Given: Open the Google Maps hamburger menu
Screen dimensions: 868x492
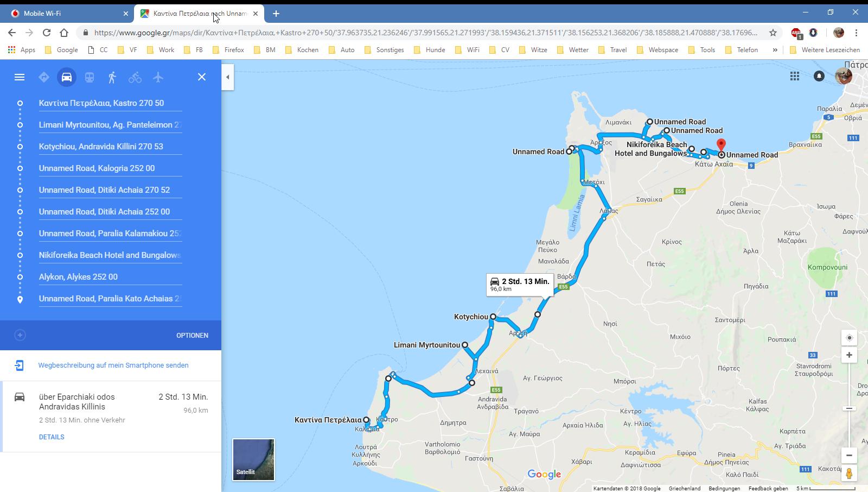Looking at the screenshot, I should pos(20,77).
